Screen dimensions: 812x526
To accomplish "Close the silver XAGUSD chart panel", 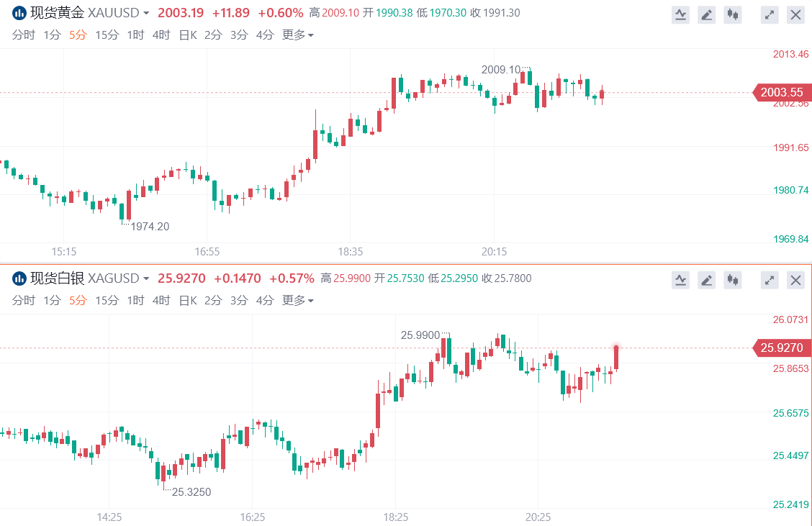I will tap(795, 280).
